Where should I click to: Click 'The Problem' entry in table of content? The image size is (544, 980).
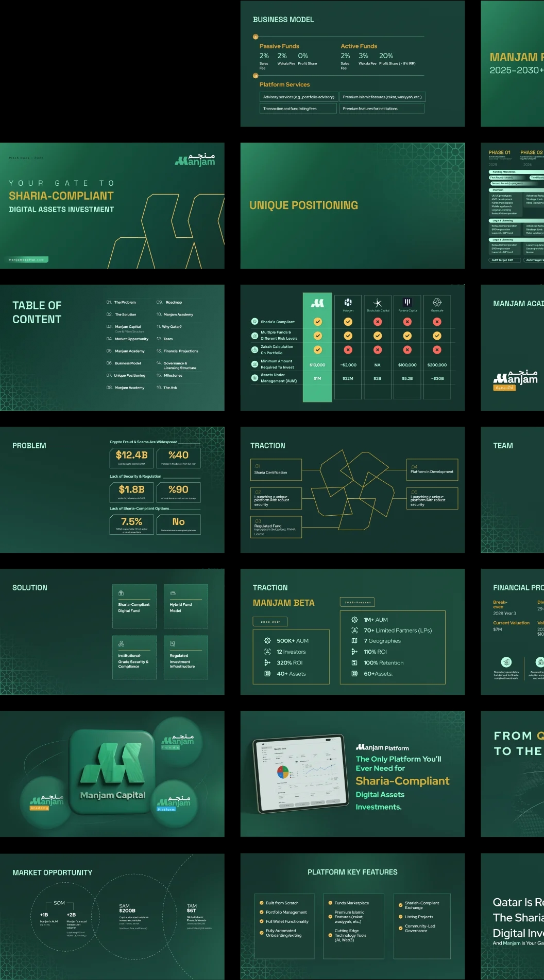click(x=125, y=302)
